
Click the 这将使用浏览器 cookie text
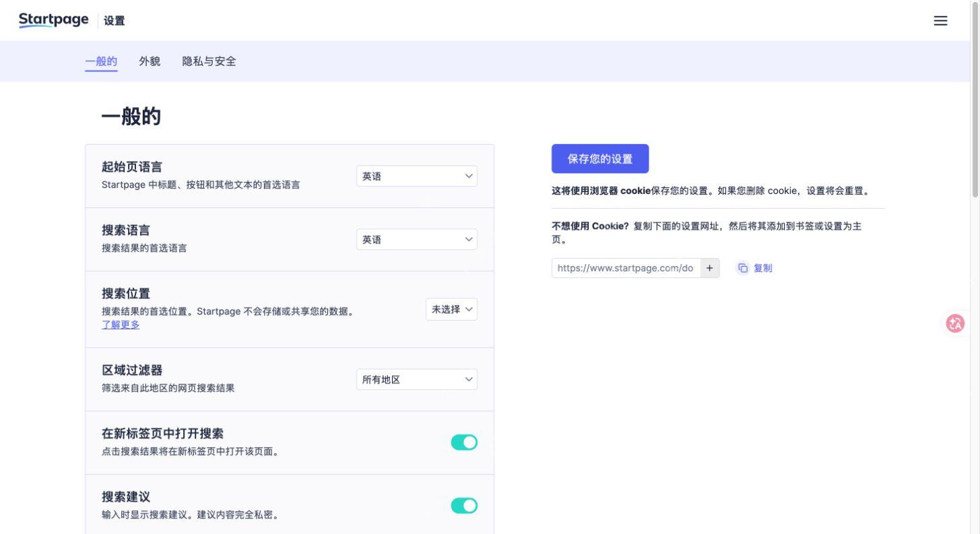pyautogui.click(x=601, y=191)
